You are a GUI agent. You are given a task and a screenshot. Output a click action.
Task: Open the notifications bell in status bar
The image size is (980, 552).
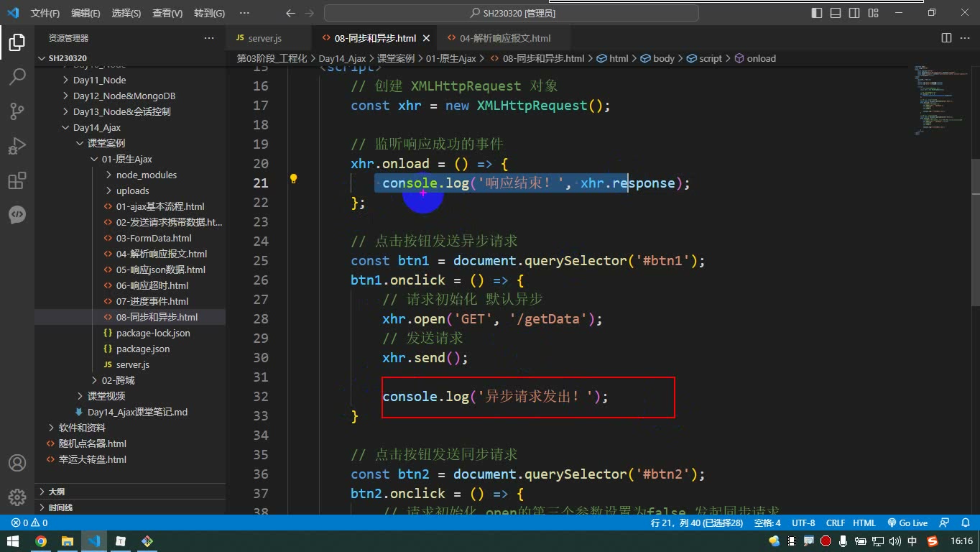[965, 523]
